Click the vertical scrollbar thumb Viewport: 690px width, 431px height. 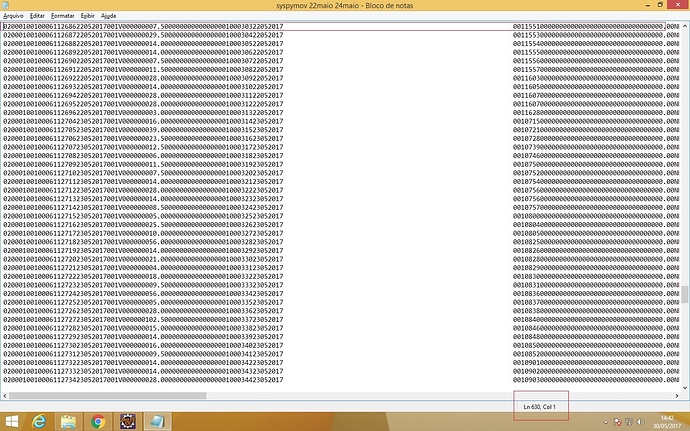pyautogui.click(x=685, y=294)
